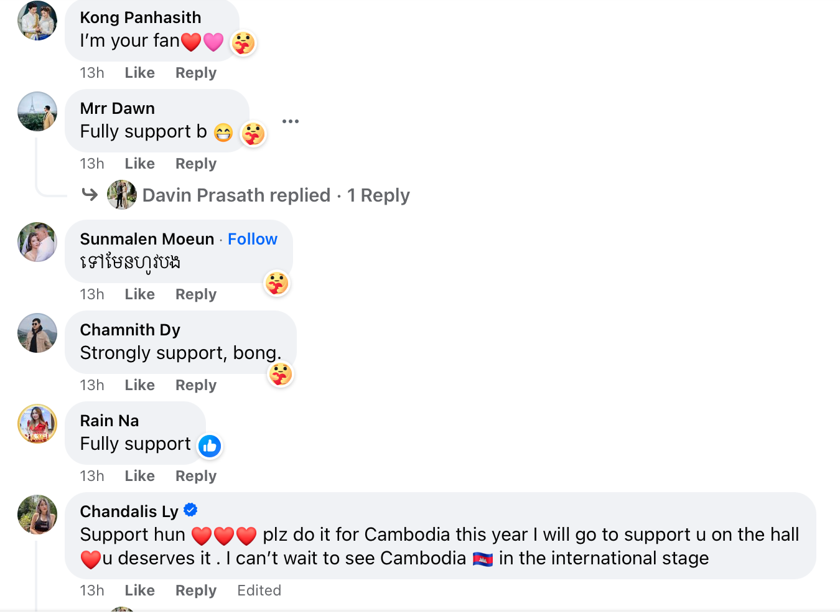840x616 pixels.
Task: Open Chandalis Ly's profile picture
Action: click(x=37, y=515)
